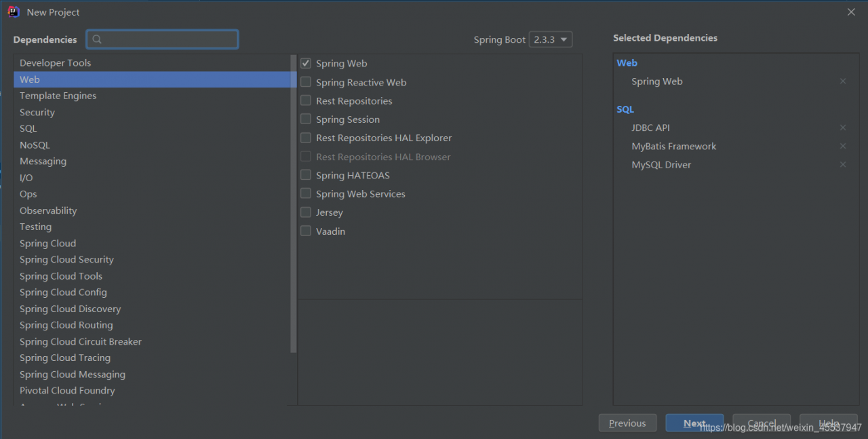The height and width of the screenshot is (439, 868).
Task: Remove Spring Web from selected dependencies
Action: 843,81
